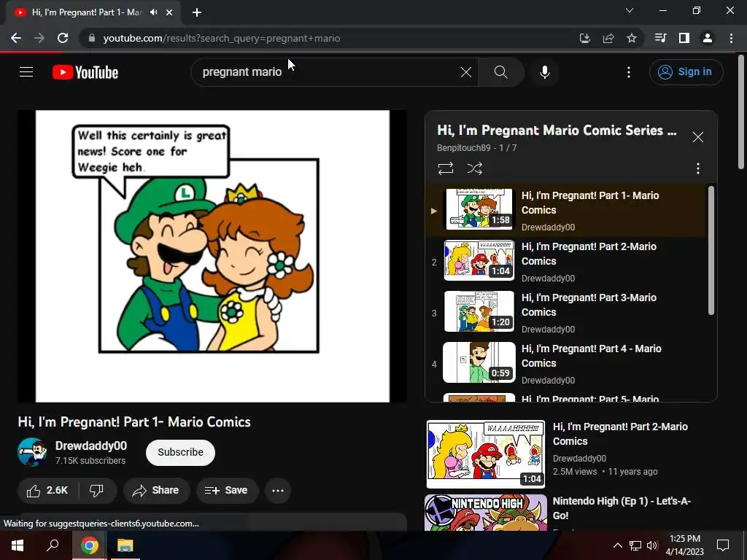Image resolution: width=747 pixels, height=560 pixels.
Task: Open Drewdaddy00 channel name link
Action: [91, 446]
